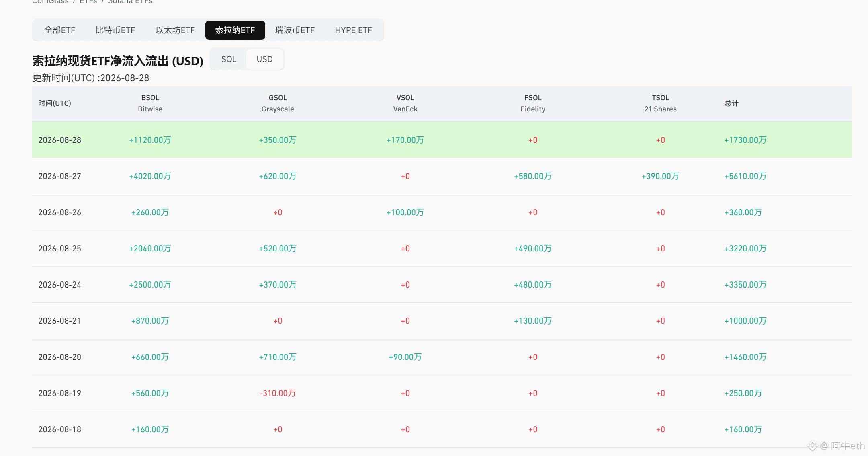Click BSOL value +4020.00万
868x456 pixels.
(150, 176)
